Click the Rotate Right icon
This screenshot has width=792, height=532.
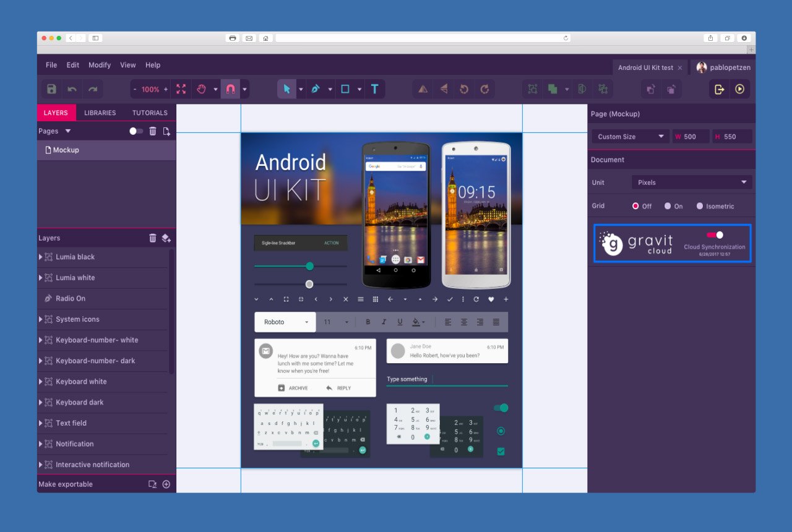pyautogui.click(x=484, y=88)
